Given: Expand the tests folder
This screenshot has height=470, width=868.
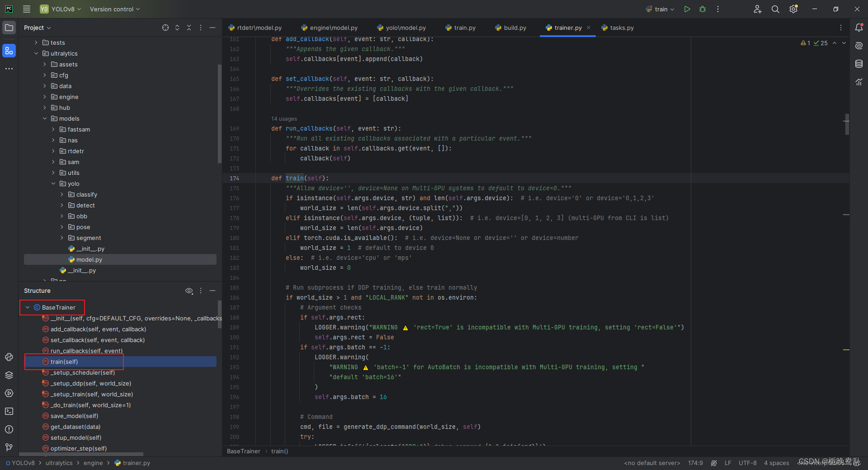Looking at the screenshot, I should [36, 42].
